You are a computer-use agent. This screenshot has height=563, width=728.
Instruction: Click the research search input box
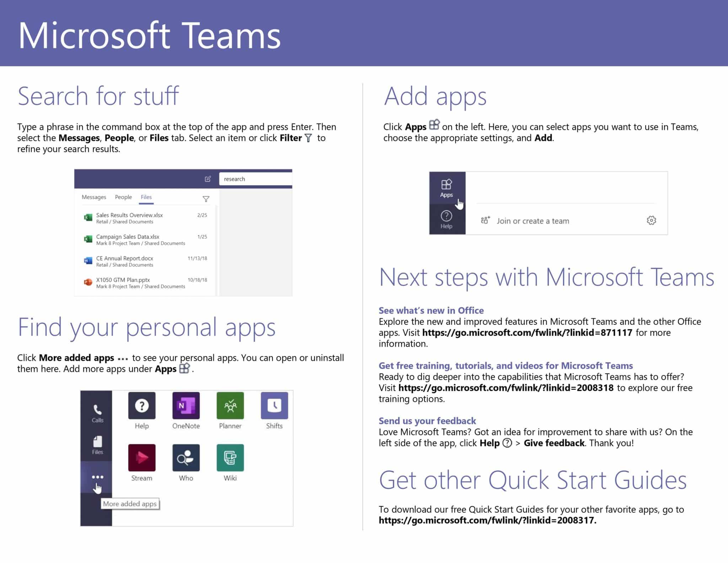[x=256, y=179]
